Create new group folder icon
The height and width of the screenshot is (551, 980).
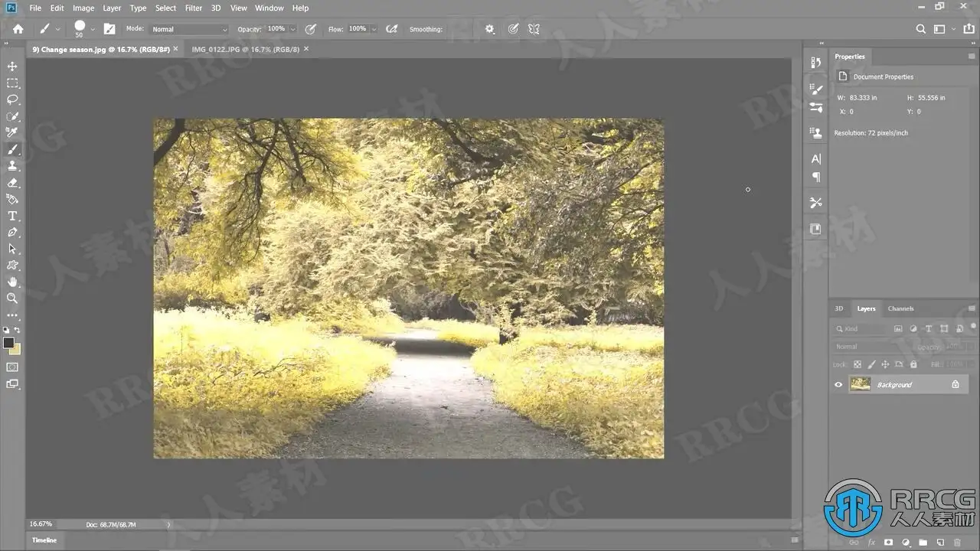[x=923, y=543]
